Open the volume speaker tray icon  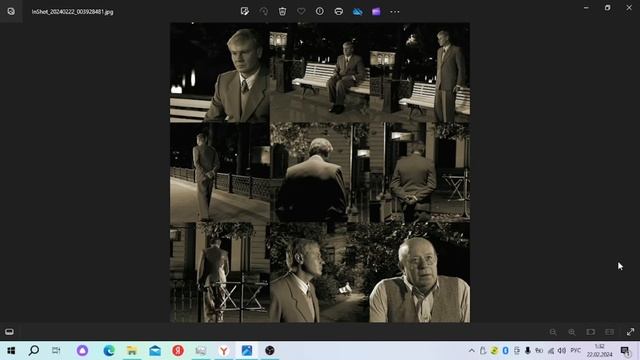point(562,351)
